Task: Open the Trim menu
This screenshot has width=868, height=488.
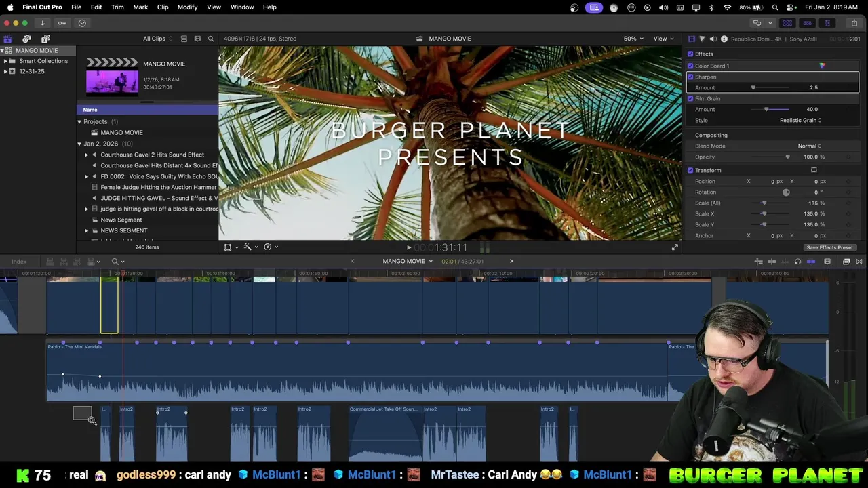Action: pos(117,7)
